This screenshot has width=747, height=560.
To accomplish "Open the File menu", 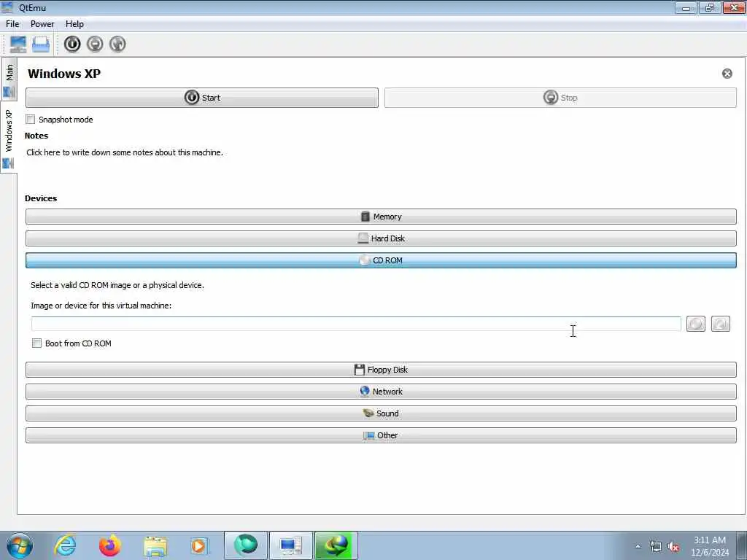I will click(x=12, y=24).
